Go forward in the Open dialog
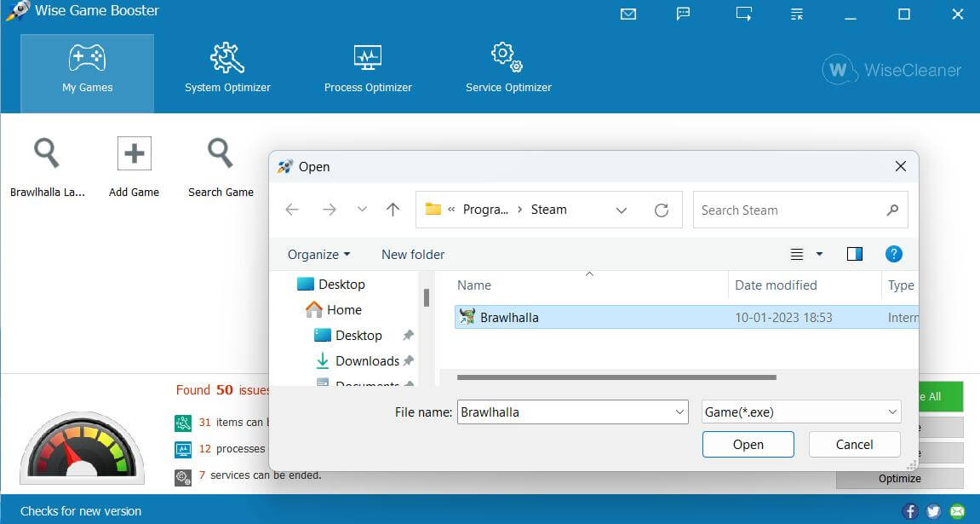Screen dimensions: 980x524 pos(330,210)
